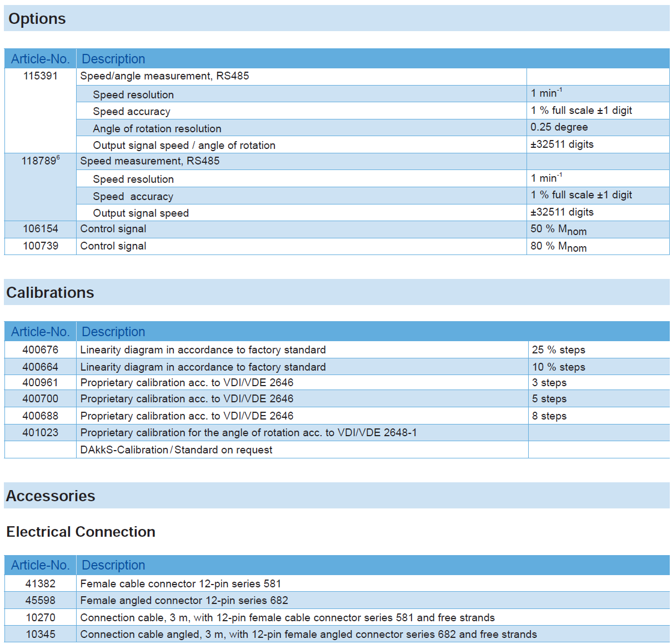
Task: Select article number 115391
Action: tap(41, 76)
